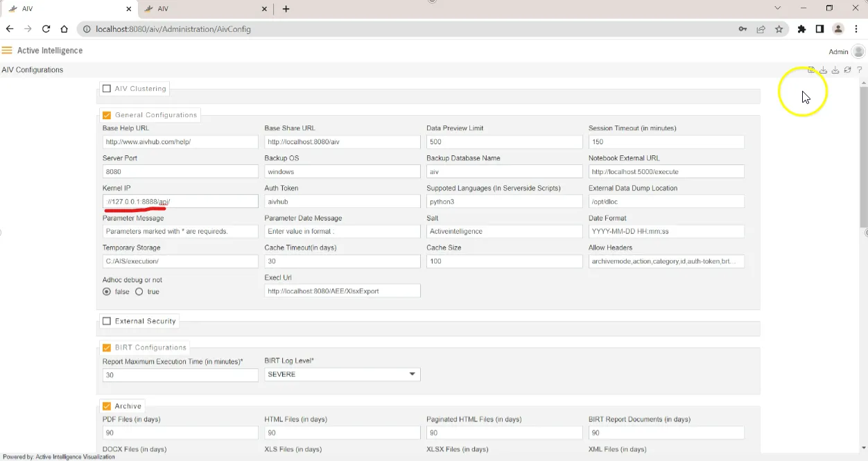The height and width of the screenshot is (461, 868).
Task: Toggle browser side panel icon
Action: point(819,29)
